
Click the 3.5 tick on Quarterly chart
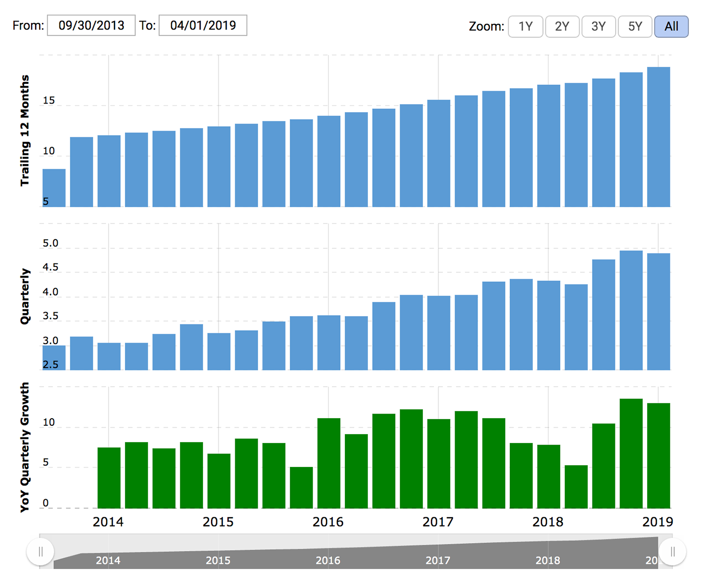51,317
